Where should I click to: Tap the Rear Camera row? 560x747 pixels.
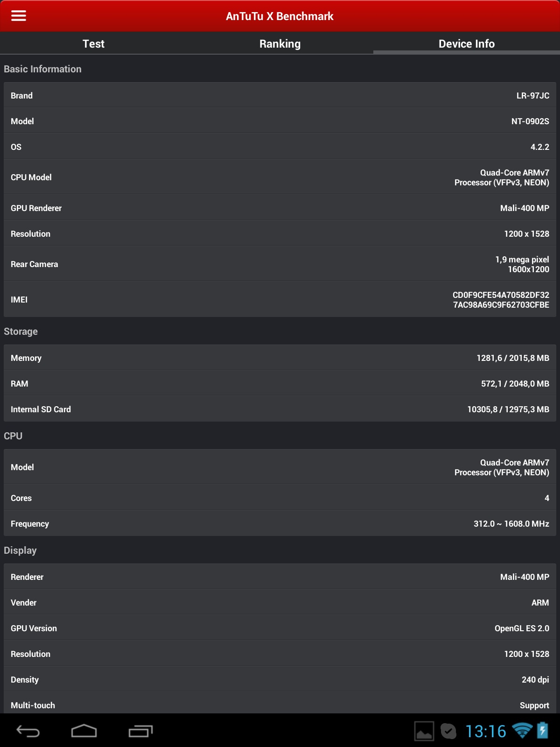pos(280,264)
